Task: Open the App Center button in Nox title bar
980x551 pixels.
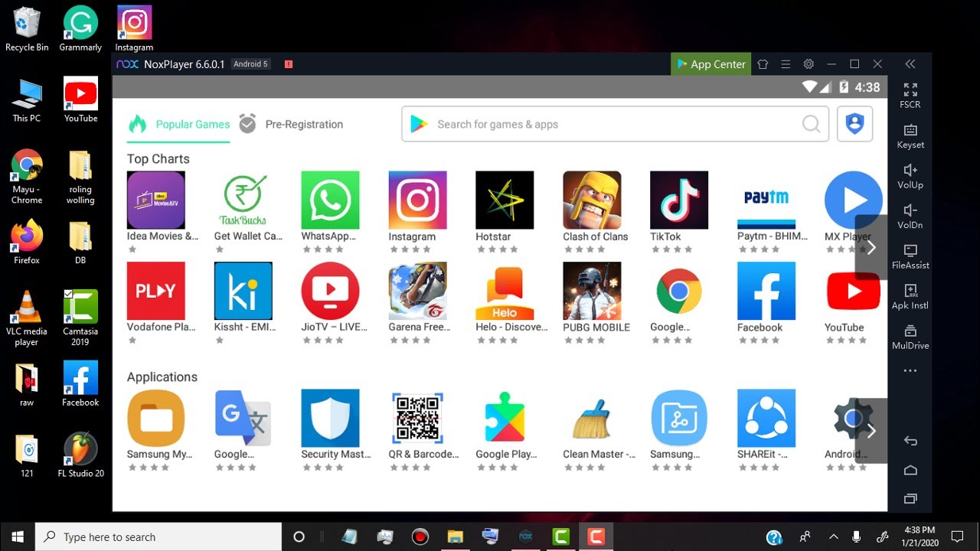Action: pos(709,64)
